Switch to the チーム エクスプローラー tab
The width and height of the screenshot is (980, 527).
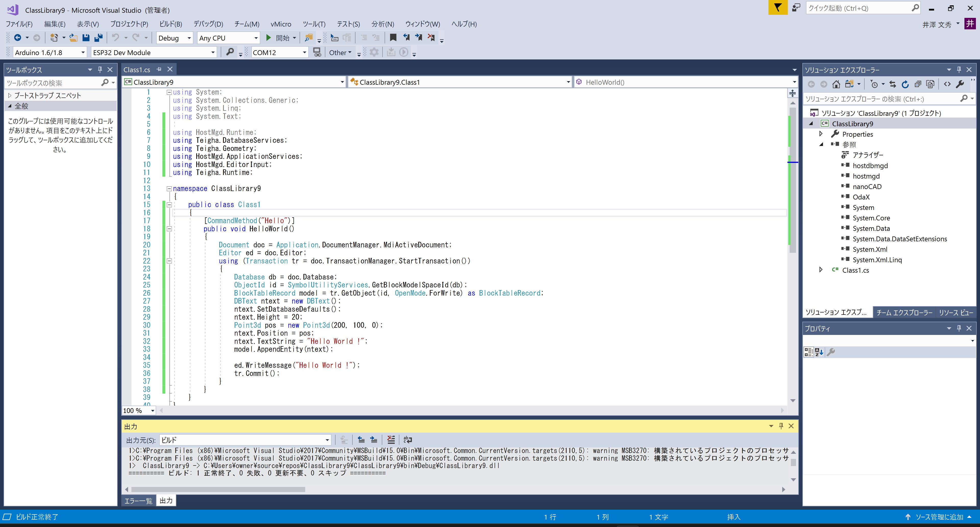click(904, 312)
